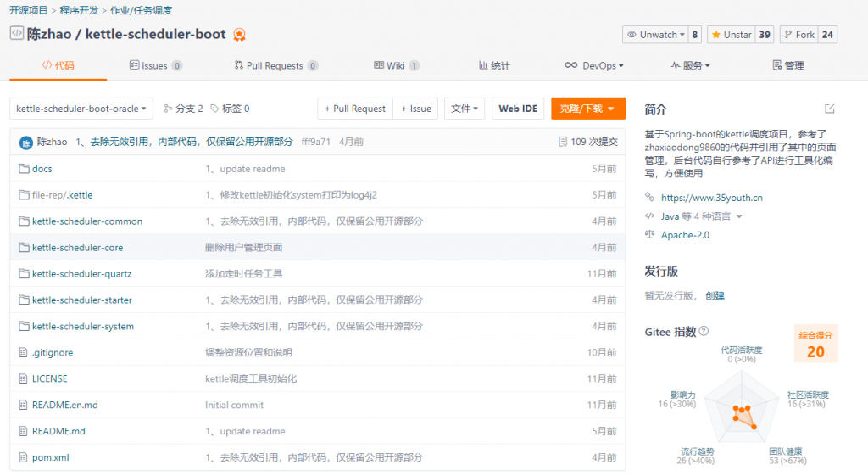Click the link chain icon before website URL

(x=650, y=197)
